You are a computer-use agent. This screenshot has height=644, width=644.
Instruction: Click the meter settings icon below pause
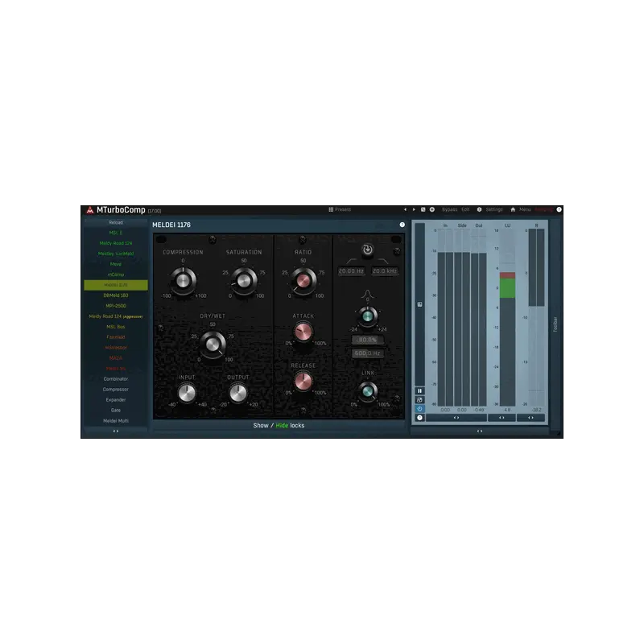419,399
